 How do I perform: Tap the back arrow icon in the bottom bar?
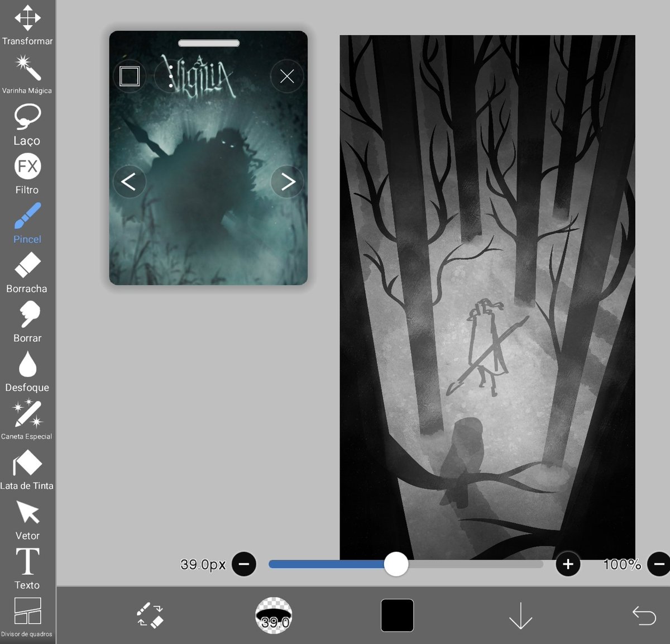(644, 616)
